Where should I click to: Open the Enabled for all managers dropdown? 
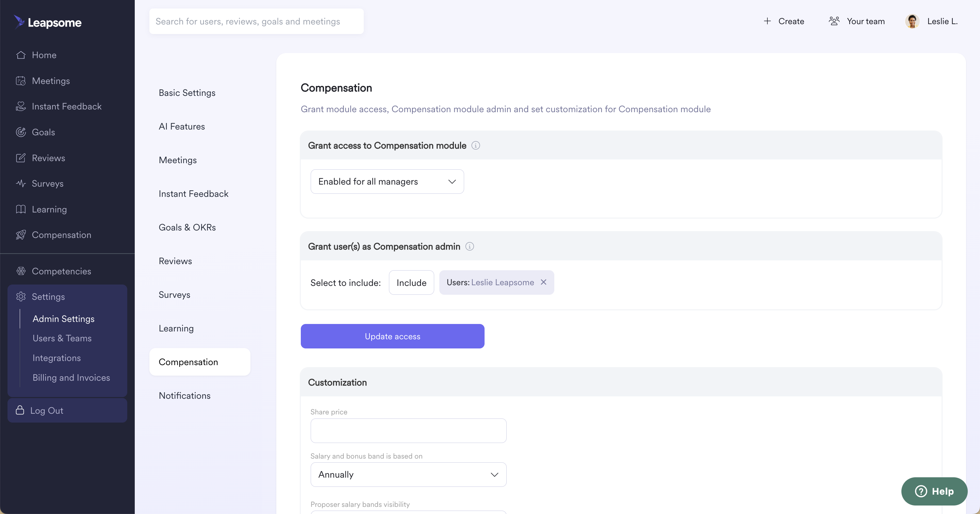pyautogui.click(x=387, y=182)
